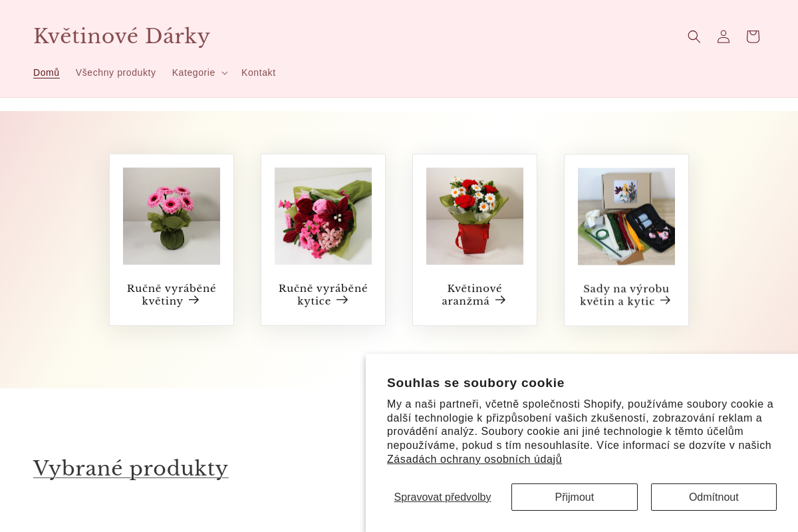Viewport: 798px width, 532px height.
Task: Select the craft kit set thumbnail
Action: tap(626, 216)
